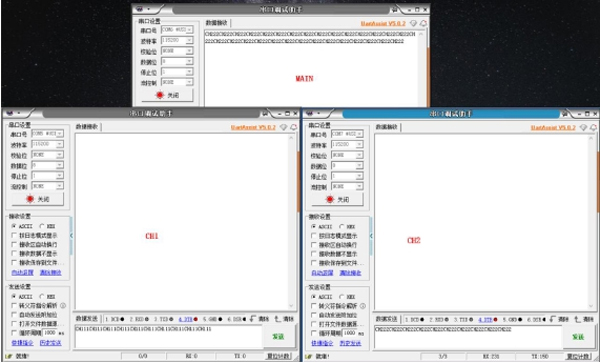
Task: Click the app logo icon in CH2 window title bar
Action: 310,114
